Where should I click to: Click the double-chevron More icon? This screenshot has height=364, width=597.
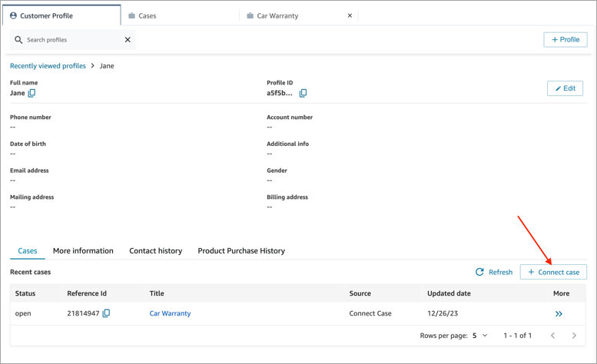pos(559,313)
